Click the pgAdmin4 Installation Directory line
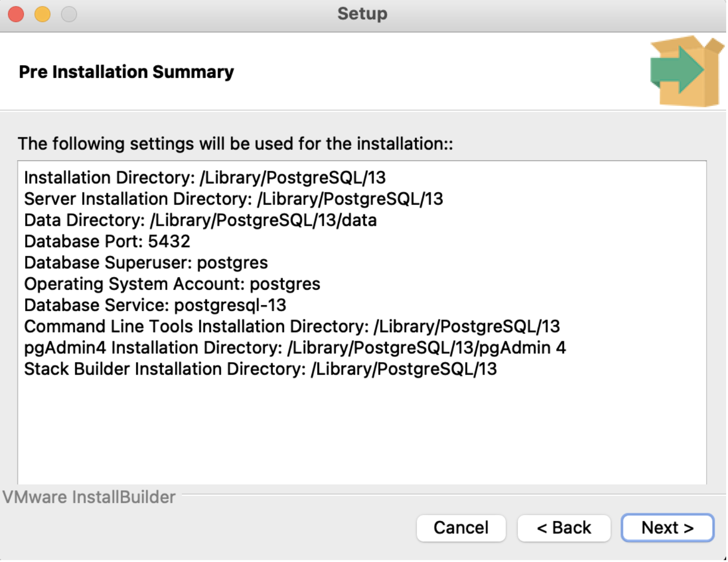The height and width of the screenshot is (562, 728). tap(295, 347)
